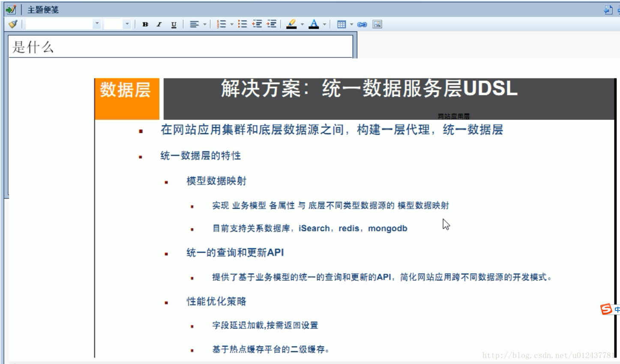The image size is (620, 364).
Task: Click the line 目前支持关系数据库, iSearch, redis, mongodb
Action: coord(310,228)
